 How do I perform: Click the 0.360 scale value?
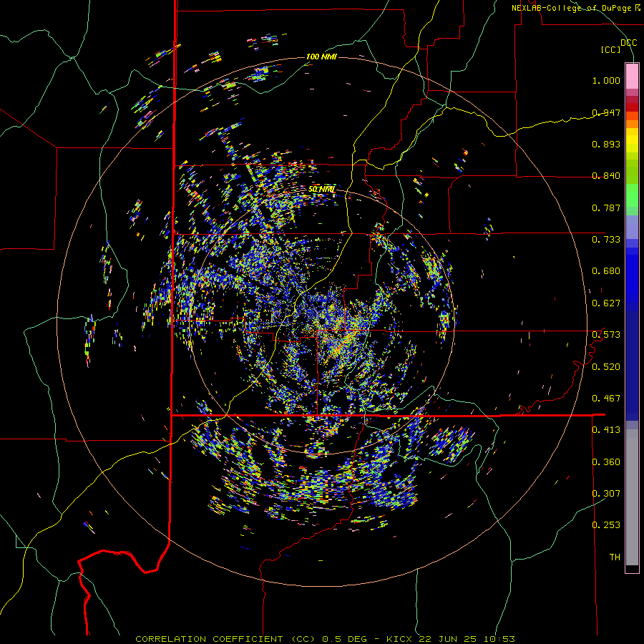pos(606,462)
